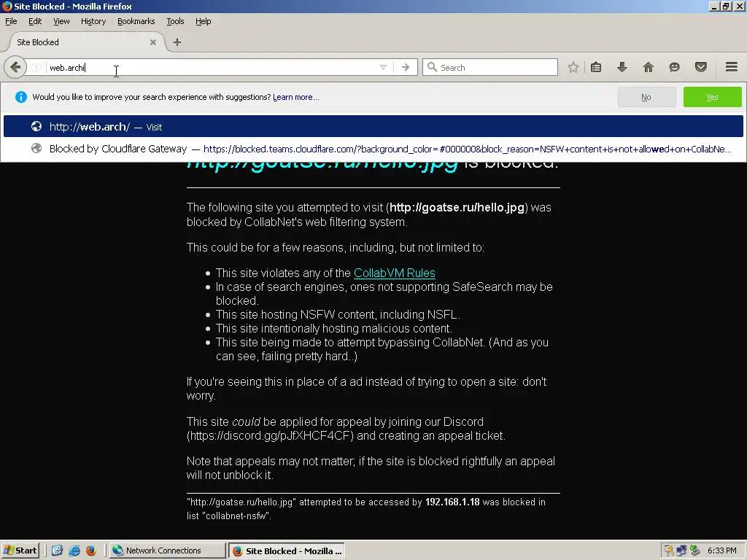Click the 6:33 PM clock

click(x=721, y=551)
